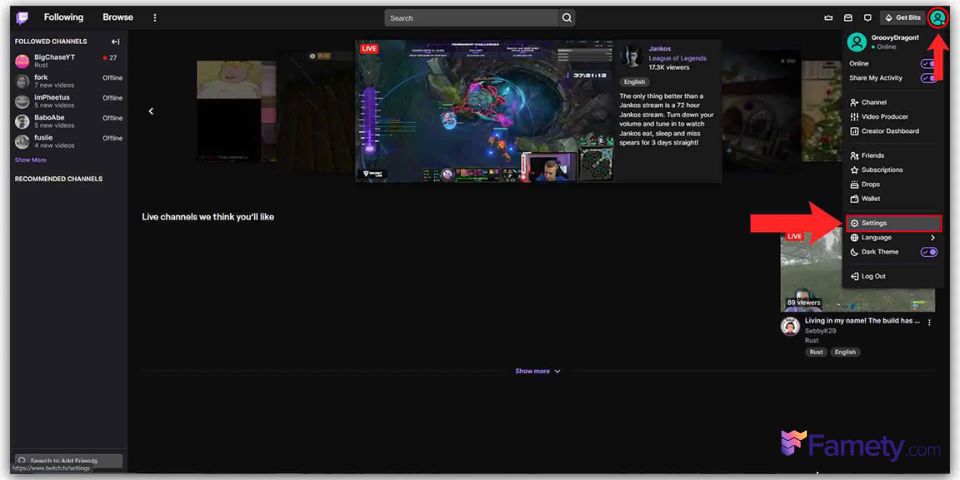Click fork channel avatar
The height and width of the screenshot is (480, 960).
click(22, 81)
